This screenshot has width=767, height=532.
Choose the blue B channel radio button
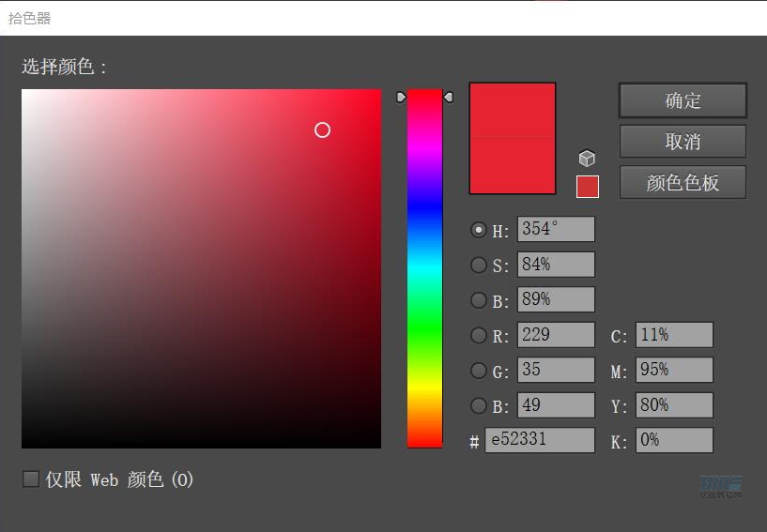[479, 406]
